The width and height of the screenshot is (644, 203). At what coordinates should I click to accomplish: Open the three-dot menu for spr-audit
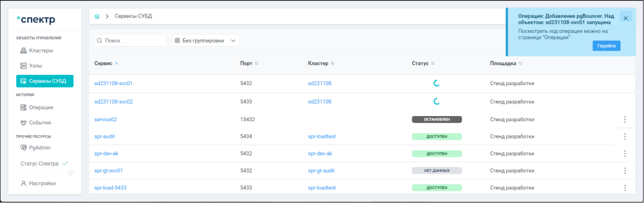(625, 136)
